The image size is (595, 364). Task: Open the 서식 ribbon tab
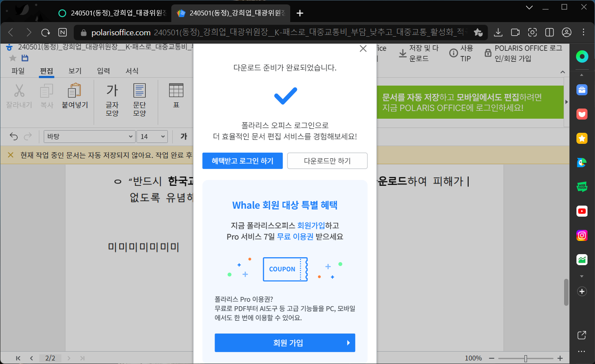[x=132, y=71]
